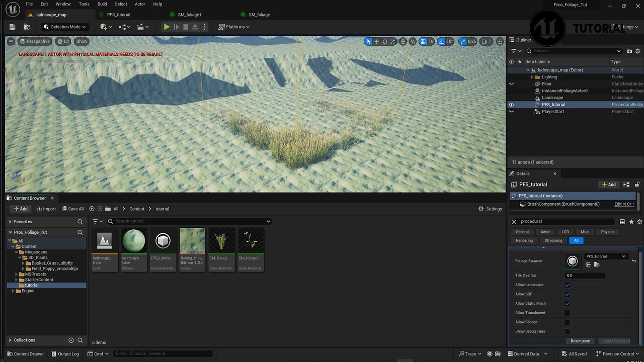Open the Tools menu
644x362 pixels.
pos(84,4)
